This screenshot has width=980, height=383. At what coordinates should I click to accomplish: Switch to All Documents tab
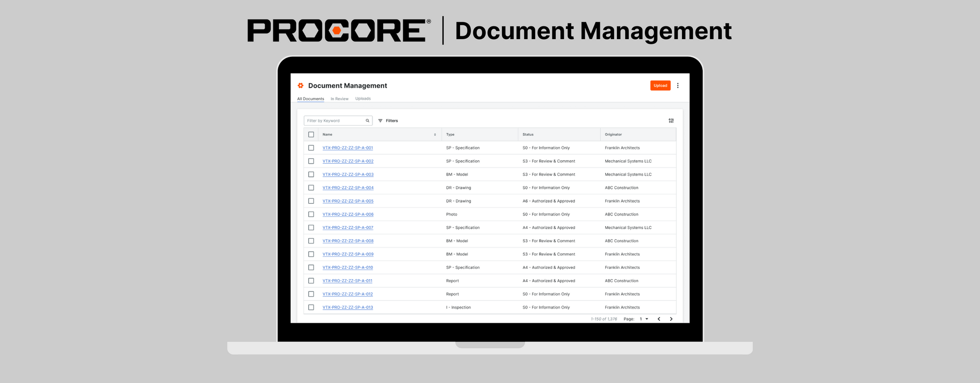pyautogui.click(x=311, y=99)
